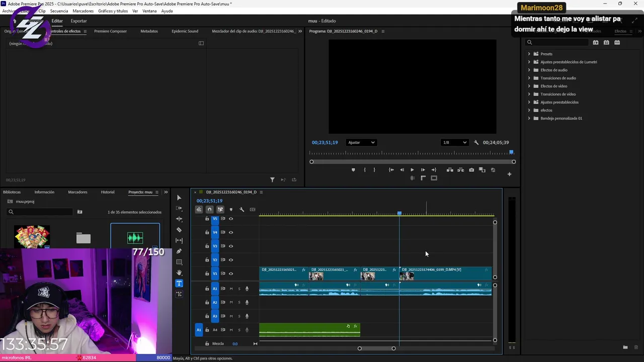Open the Program monitor button editor plus
This screenshot has width=644, height=362.
click(509, 174)
